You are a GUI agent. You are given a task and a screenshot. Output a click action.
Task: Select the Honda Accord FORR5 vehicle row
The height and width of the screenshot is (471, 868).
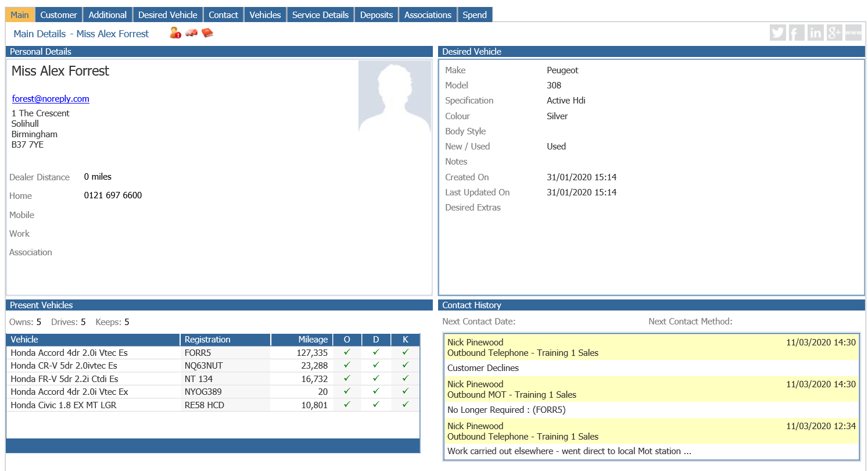93,352
